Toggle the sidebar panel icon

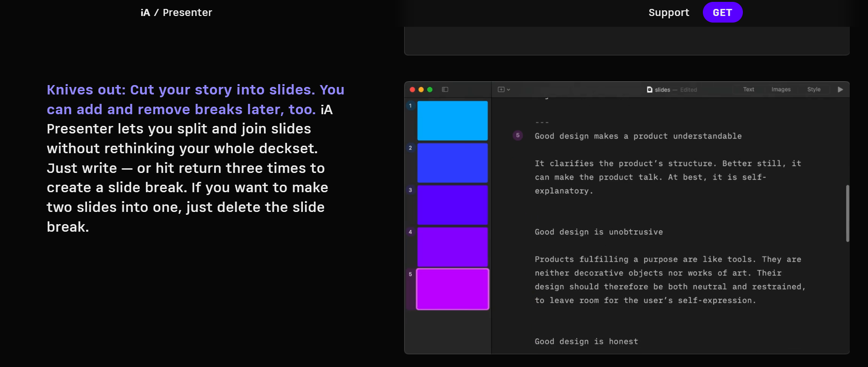pyautogui.click(x=445, y=89)
